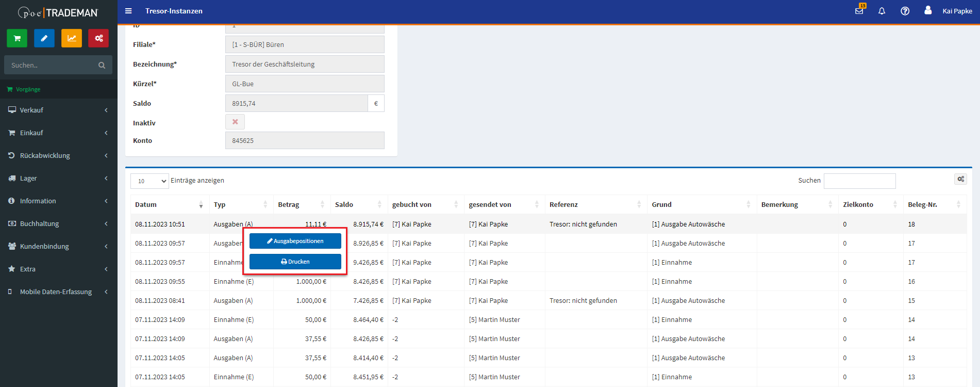Click the Drucken print button
This screenshot has height=387, width=980.
295,262
